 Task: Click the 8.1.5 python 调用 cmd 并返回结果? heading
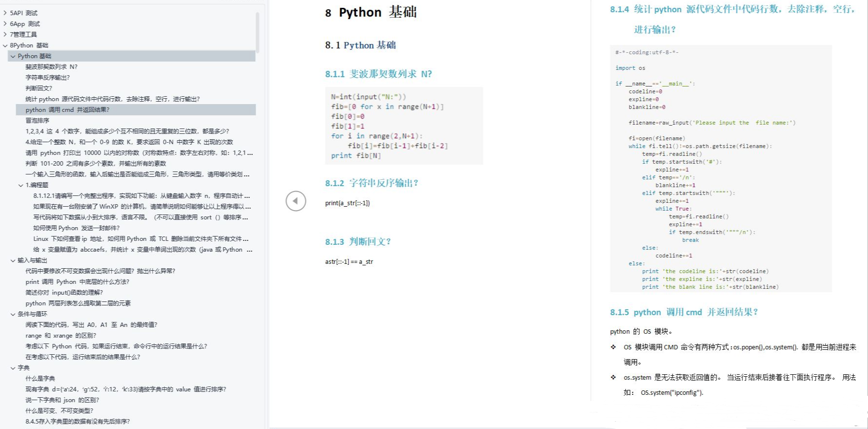684,312
